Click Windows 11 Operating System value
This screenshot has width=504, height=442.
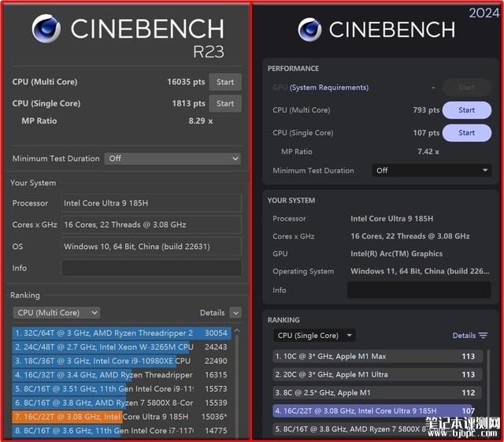click(420, 271)
